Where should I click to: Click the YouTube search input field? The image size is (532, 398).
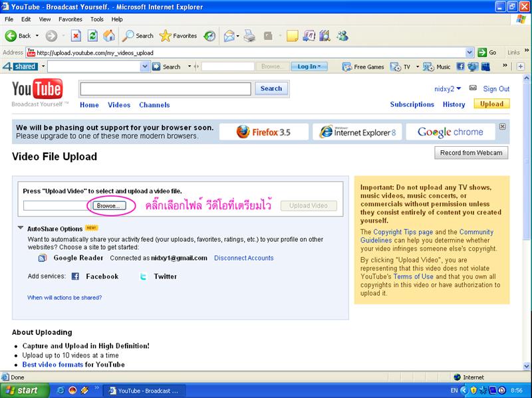tap(165, 88)
